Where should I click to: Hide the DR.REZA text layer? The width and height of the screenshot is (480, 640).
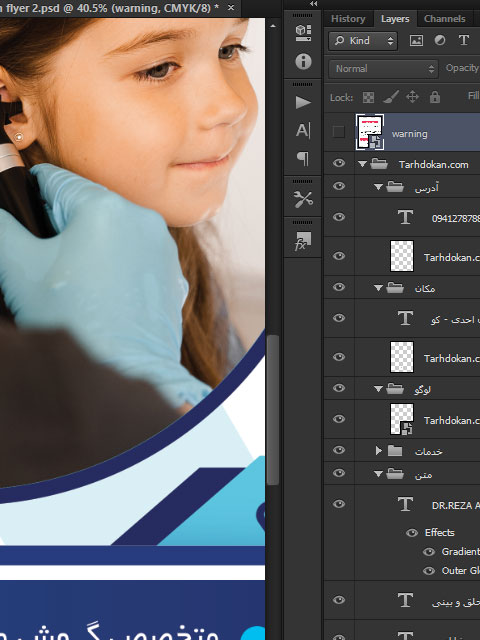[339, 504]
